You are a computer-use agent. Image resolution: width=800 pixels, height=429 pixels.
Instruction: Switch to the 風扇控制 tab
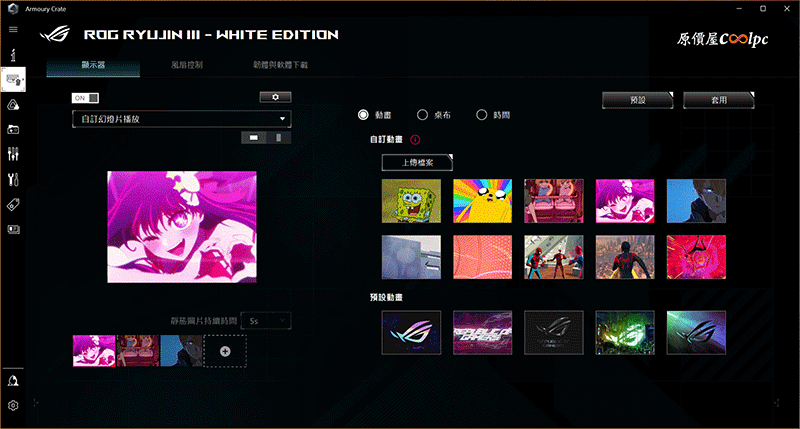(187, 65)
